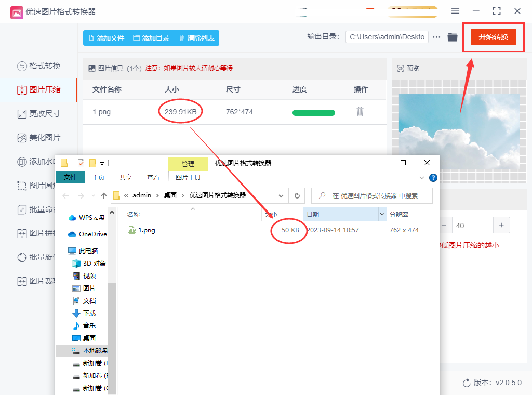Screen dimensions: 532x395
Task: Click the 图片拼接 sidebar icon
Action: (x=22, y=233)
